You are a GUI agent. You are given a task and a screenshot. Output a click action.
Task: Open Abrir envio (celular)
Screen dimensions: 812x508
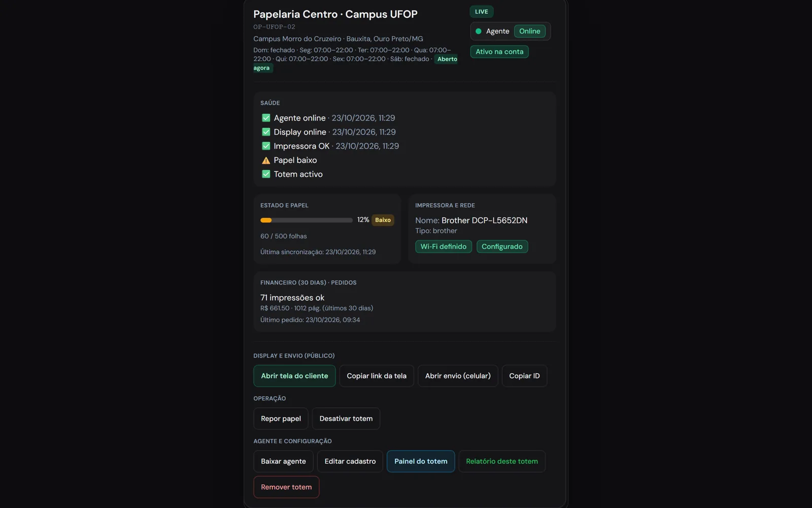[458, 376]
